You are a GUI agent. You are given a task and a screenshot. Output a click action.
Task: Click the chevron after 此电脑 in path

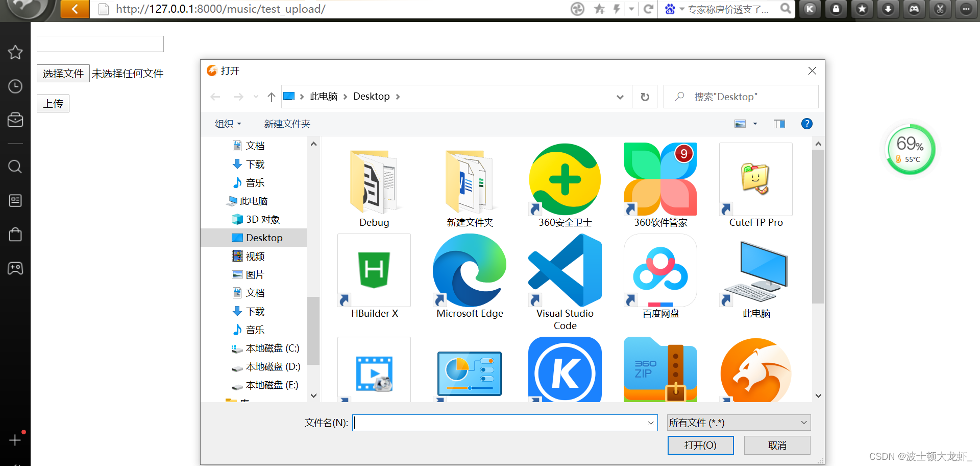[346, 97]
